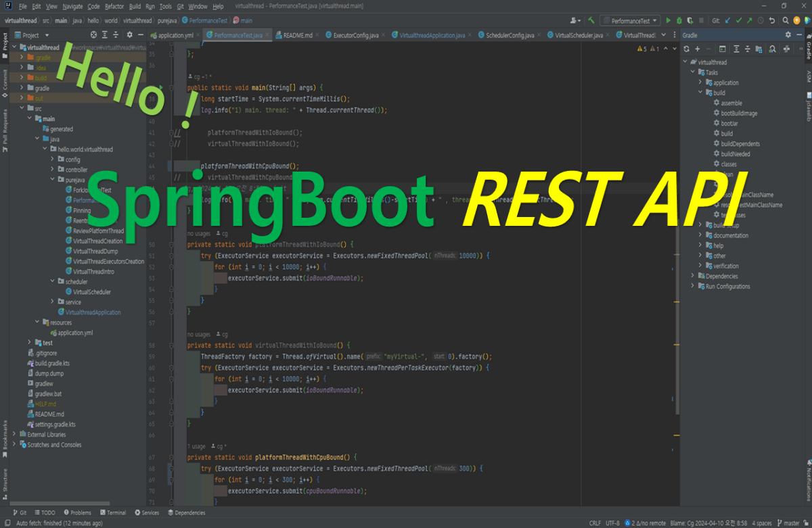
Task: Commit changes with Git checkmark icon
Action: tap(738, 21)
